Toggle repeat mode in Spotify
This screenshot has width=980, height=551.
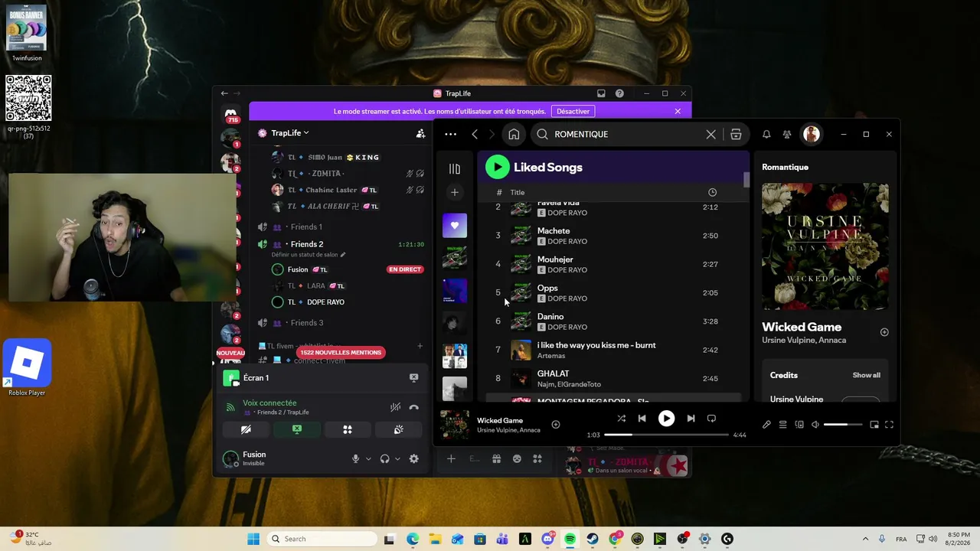[x=711, y=419]
